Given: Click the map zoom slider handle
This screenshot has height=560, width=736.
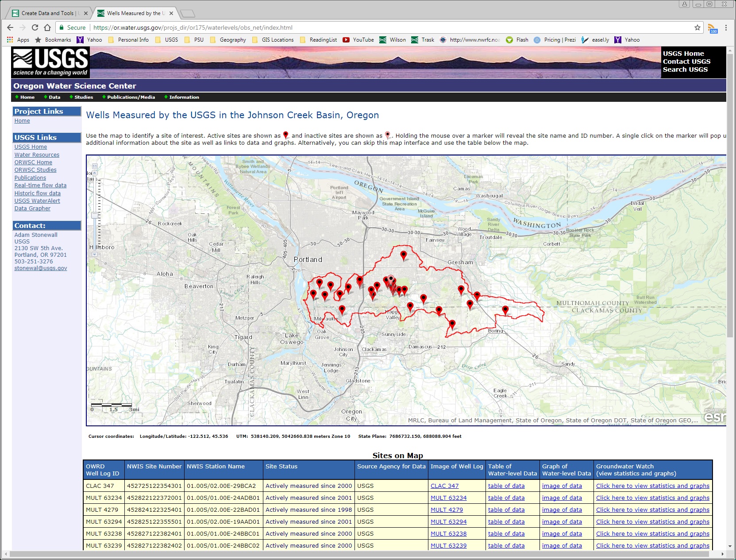Looking at the screenshot, I should pyautogui.click(x=95, y=216).
